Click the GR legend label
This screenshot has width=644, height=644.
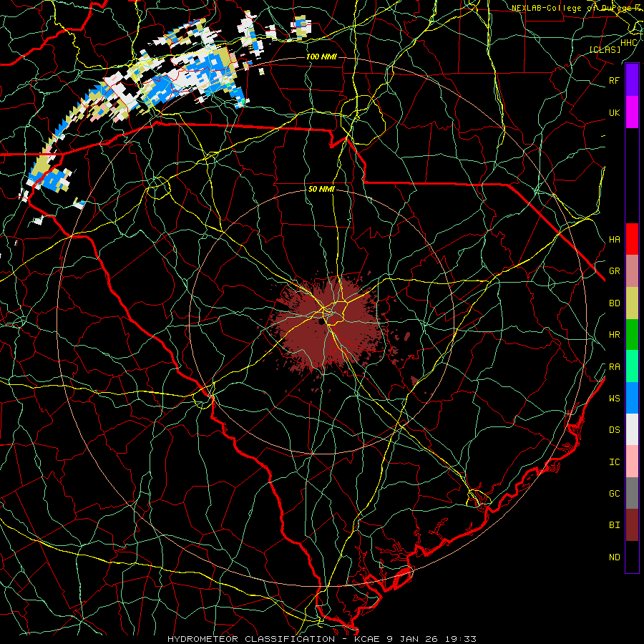614,271
